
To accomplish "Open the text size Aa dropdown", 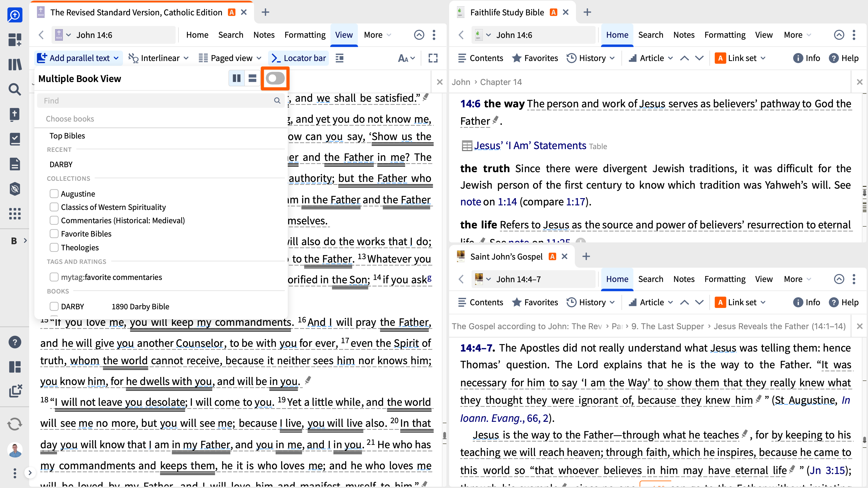I will click(x=407, y=58).
